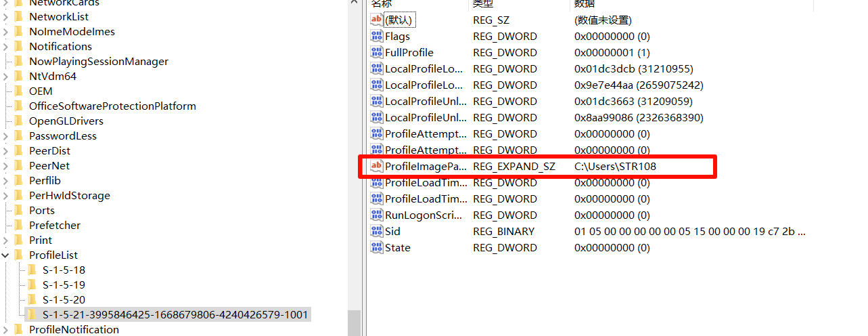Select the S-1-5-21-3995846425 profile key

(x=175, y=314)
